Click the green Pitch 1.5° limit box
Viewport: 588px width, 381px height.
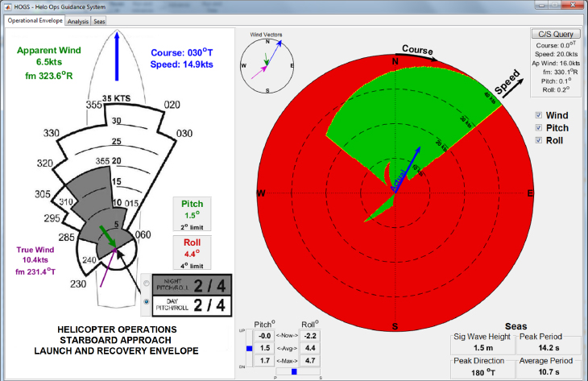[192, 214]
